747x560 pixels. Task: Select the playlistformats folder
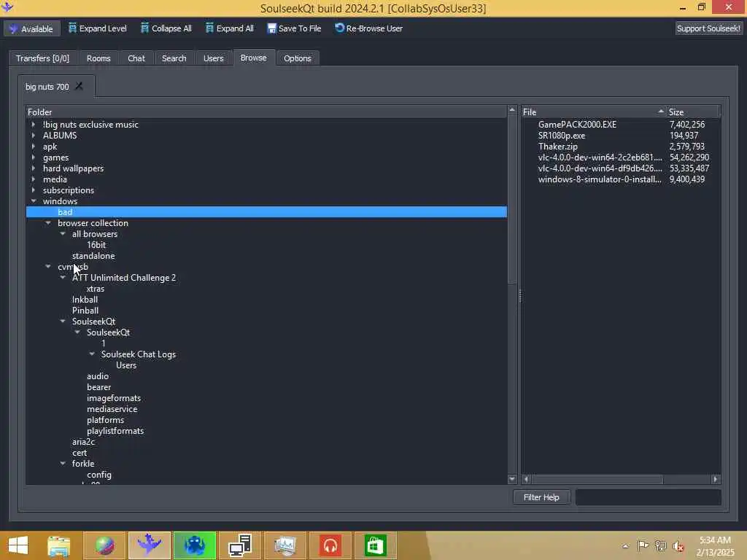[115, 431]
